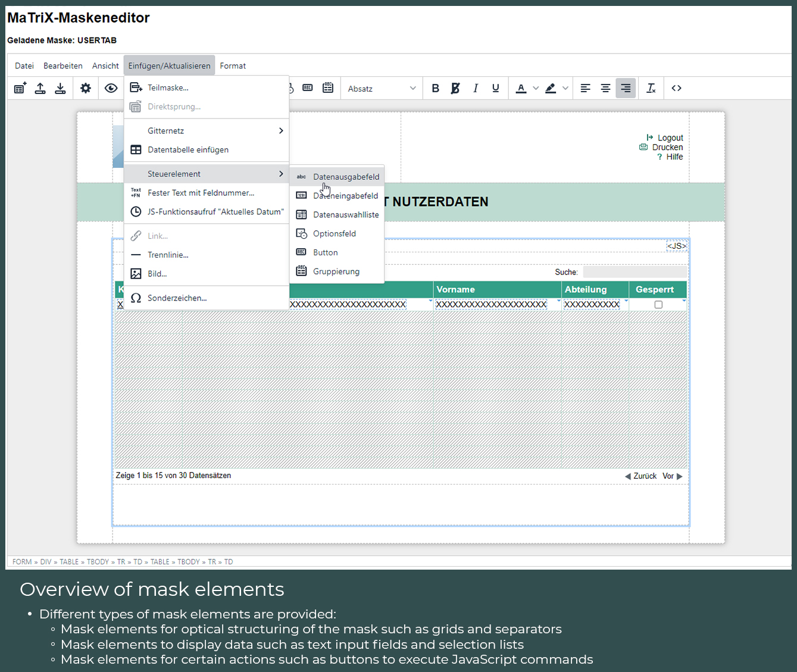Choose Bild... to insert an image
The image size is (797, 672).
[x=207, y=274]
